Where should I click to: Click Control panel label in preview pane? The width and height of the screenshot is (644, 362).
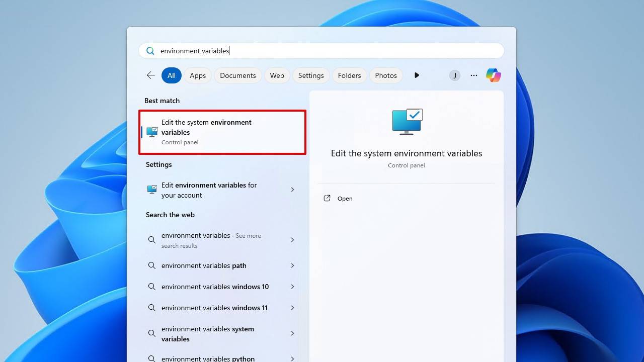(407, 165)
